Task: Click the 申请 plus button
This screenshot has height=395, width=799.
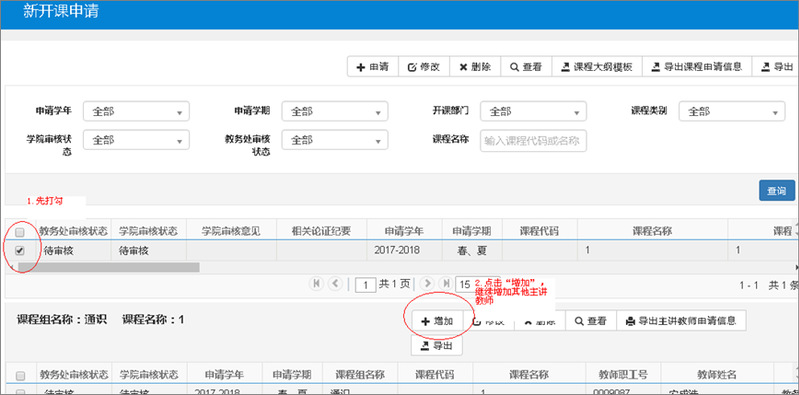Action: pyautogui.click(x=372, y=67)
